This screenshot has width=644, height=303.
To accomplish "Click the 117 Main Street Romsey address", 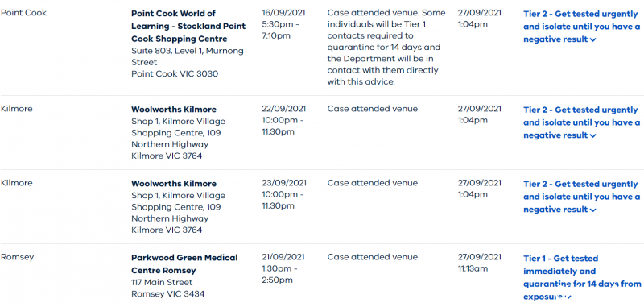I will coord(168,288).
